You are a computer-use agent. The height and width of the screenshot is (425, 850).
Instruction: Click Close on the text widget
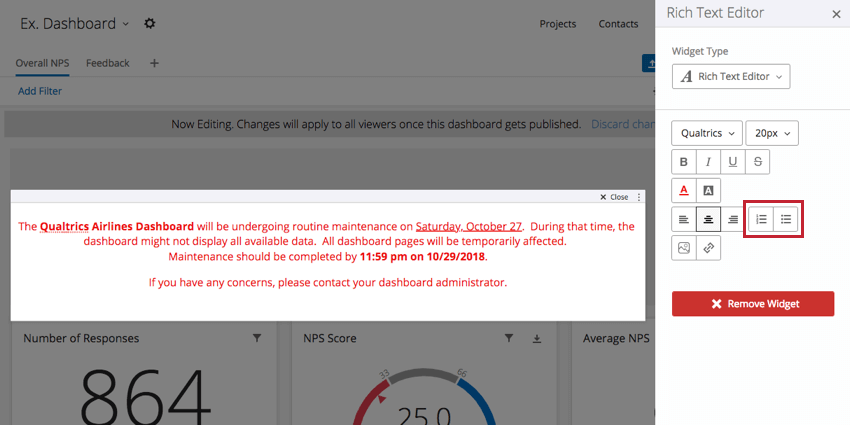pyautogui.click(x=614, y=197)
